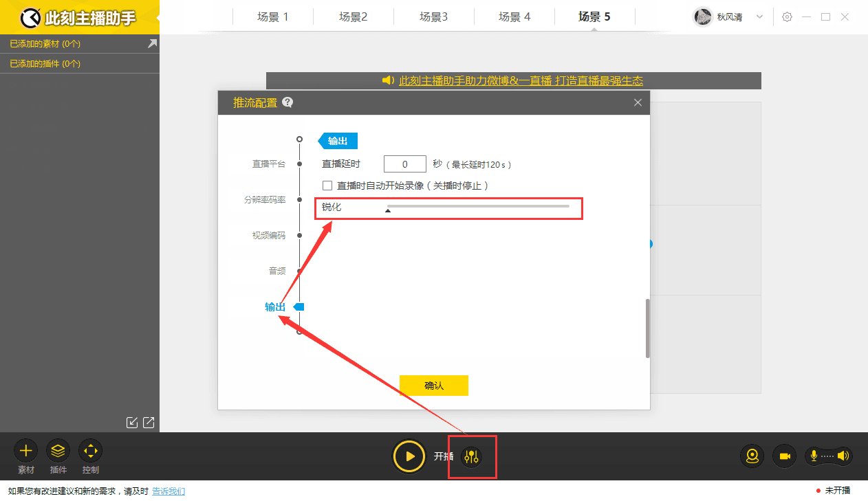Select 音频 in the config sidebar

coord(277,271)
